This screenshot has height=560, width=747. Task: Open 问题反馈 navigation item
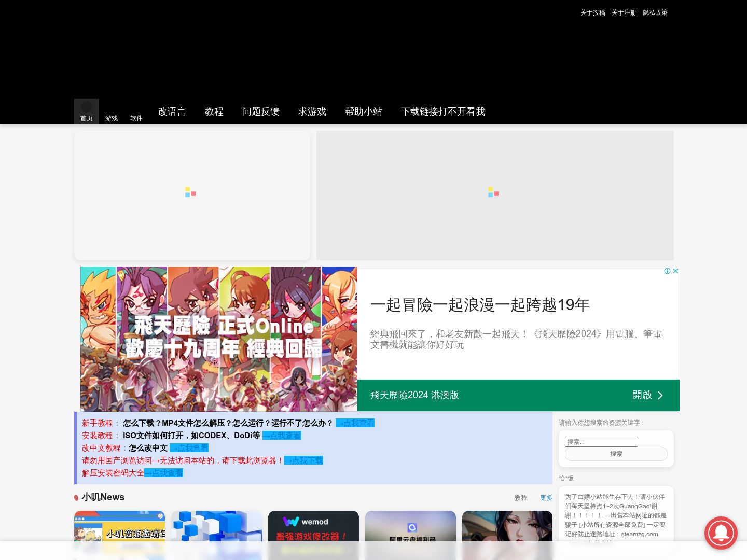261,111
